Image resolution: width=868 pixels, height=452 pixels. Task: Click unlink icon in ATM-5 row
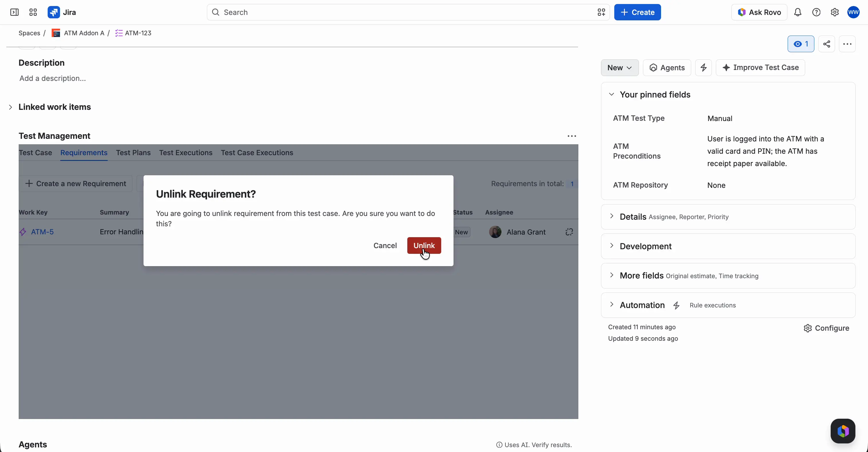pyautogui.click(x=569, y=232)
